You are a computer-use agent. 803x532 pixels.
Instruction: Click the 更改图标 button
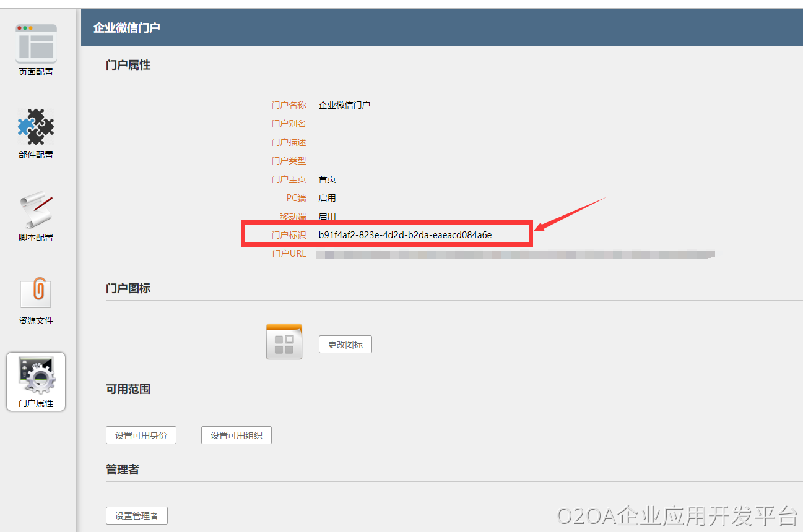click(x=345, y=345)
